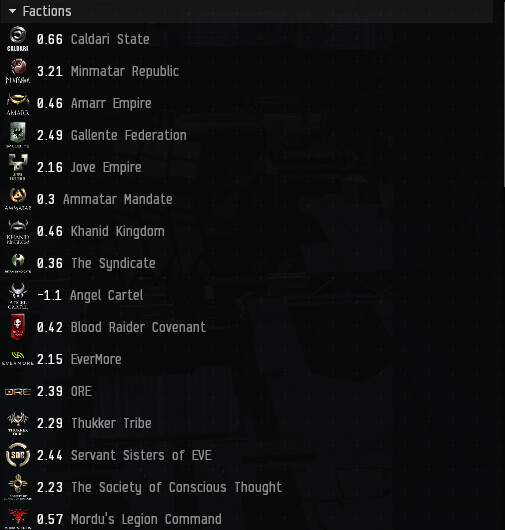This screenshot has height=530, width=505.
Task: Click the Minmatar Republic faction logo
Action: click(x=18, y=71)
